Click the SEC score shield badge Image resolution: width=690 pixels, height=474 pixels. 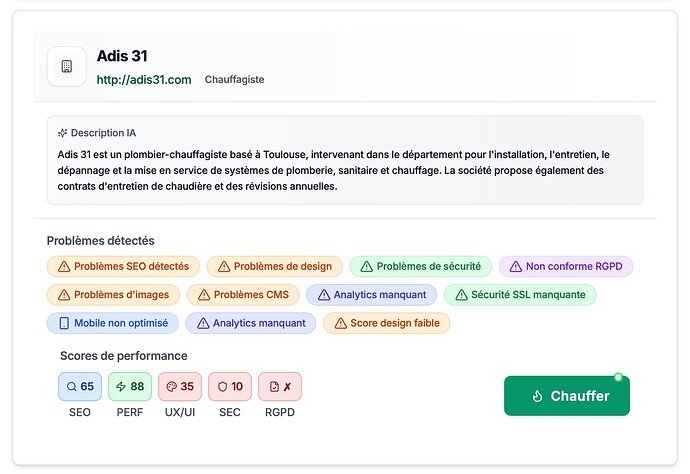click(230, 387)
